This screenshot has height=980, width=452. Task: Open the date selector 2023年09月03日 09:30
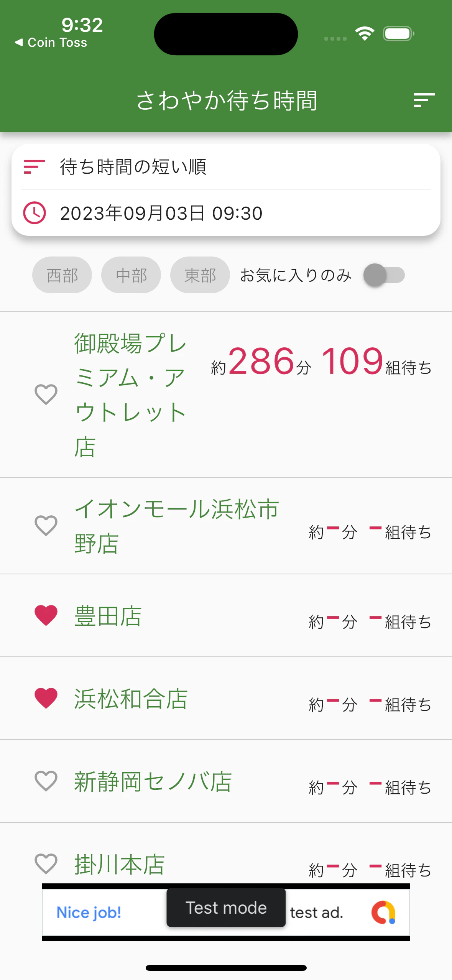pos(226,213)
